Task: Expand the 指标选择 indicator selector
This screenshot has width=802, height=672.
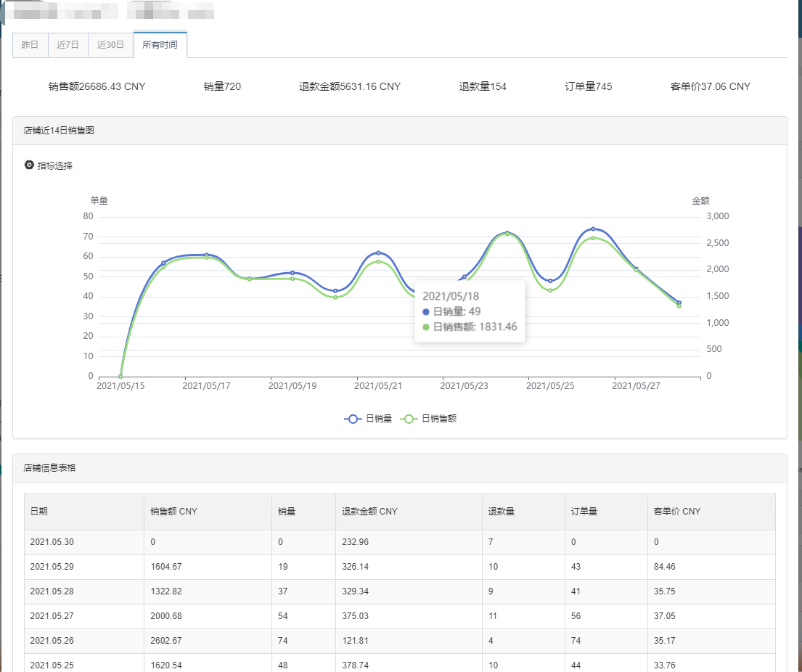Action: [x=55, y=165]
